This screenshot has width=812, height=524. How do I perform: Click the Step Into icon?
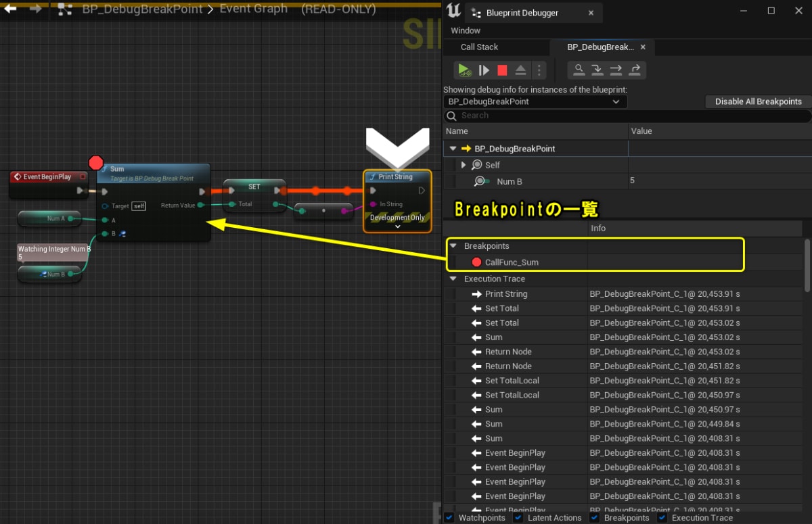click(x=597, y=70)
